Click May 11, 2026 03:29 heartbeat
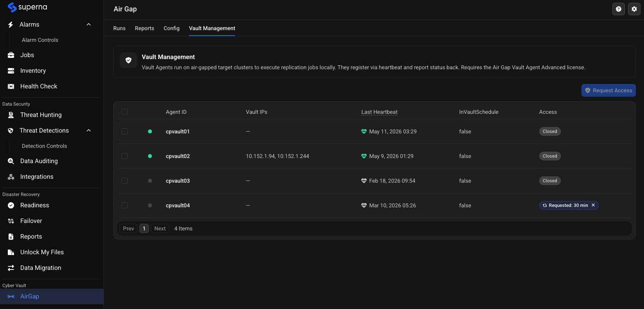 point(393,131)
